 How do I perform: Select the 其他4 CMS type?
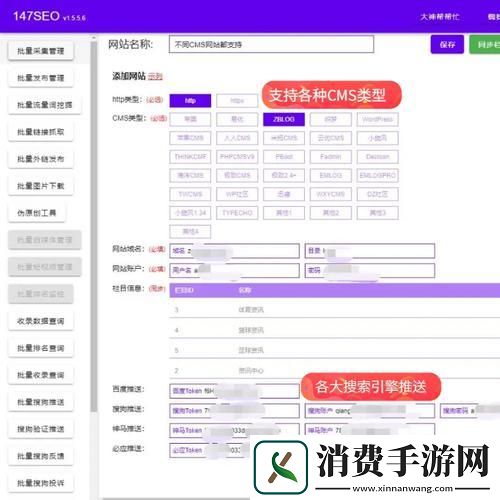[190, 231]
